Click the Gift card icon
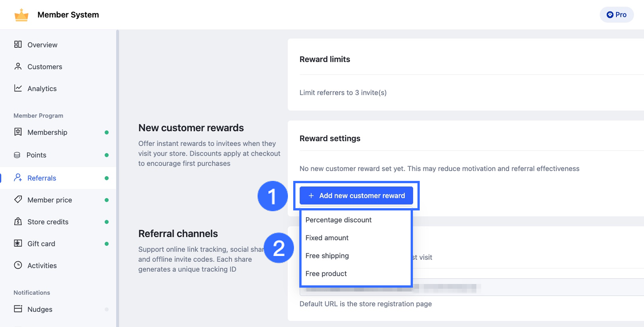644x327 pixels. (18, 243)
